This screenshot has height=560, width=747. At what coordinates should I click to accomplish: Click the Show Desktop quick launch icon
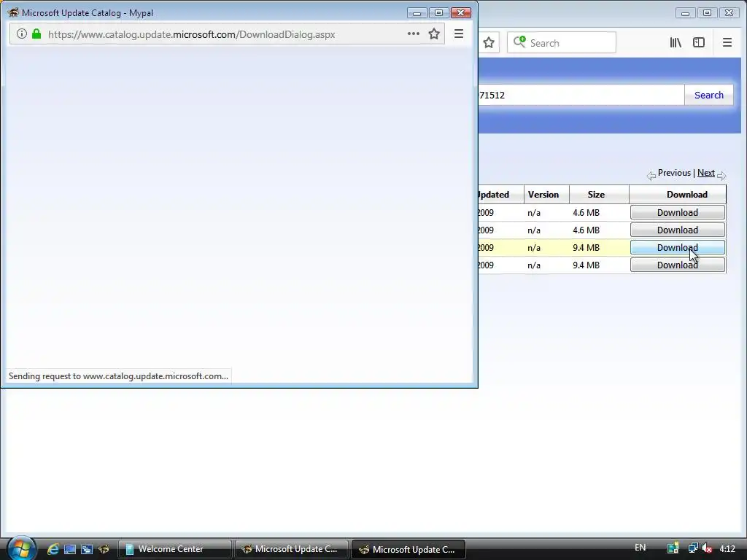(70, 549)
